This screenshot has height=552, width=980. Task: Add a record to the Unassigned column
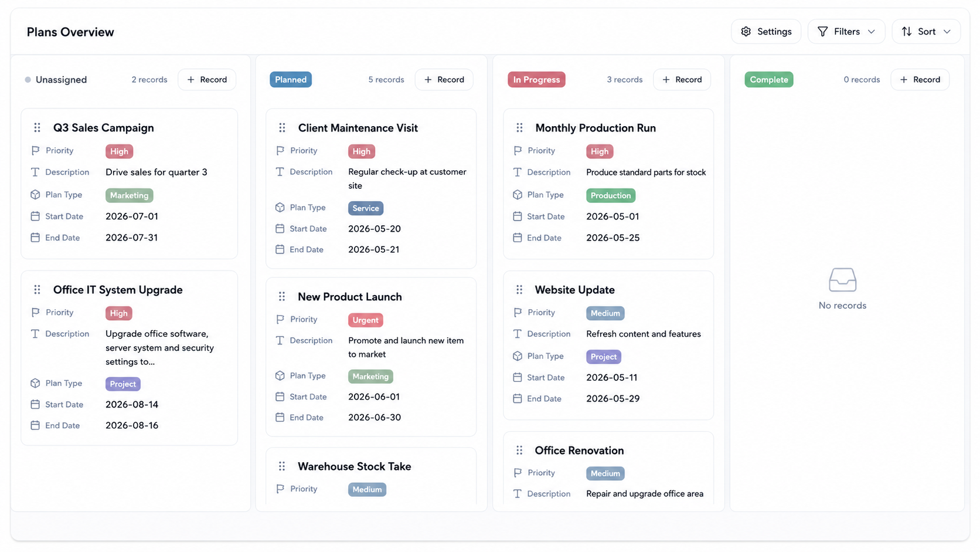pyautogui.click(x=207, y=80)
